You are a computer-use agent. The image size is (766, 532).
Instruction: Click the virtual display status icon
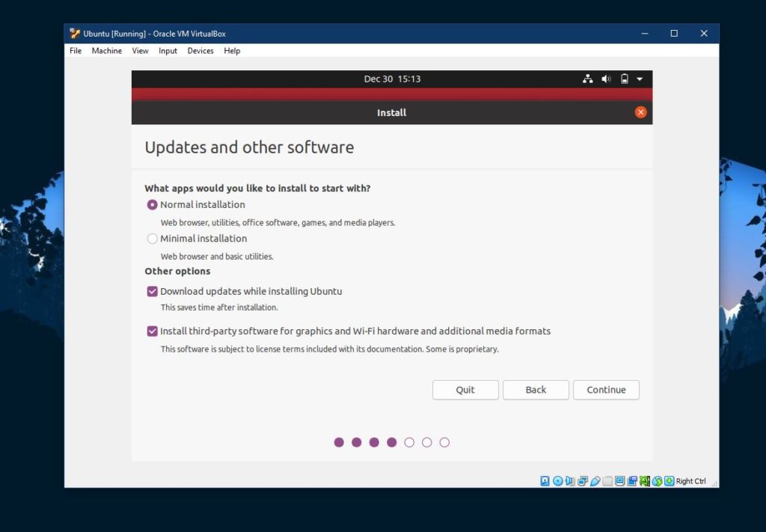coord(619,481)
